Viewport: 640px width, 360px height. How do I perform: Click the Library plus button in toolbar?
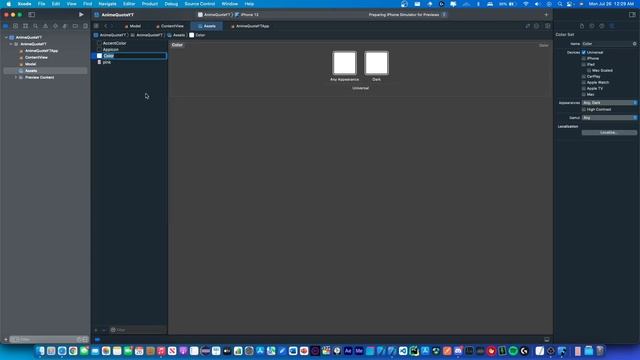point(546,15)
